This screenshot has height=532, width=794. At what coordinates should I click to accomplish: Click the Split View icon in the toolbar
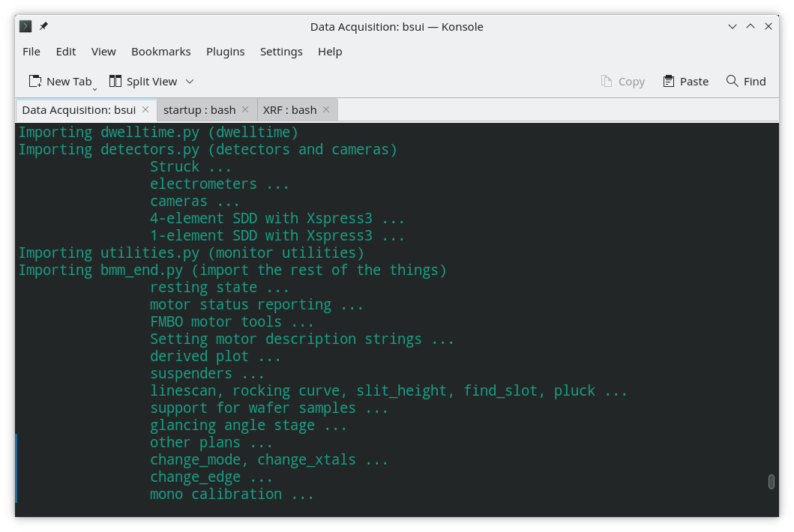click(115, 82)
